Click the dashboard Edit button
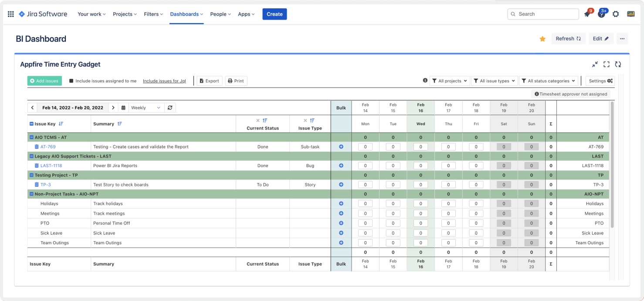The height and width of the screenshot is (301, 644). pos(601,38)
